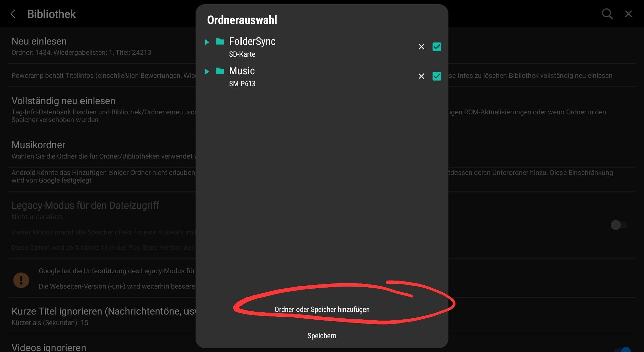
Task: Remove the Music folder entry
Action: click(x=421, y=76)
